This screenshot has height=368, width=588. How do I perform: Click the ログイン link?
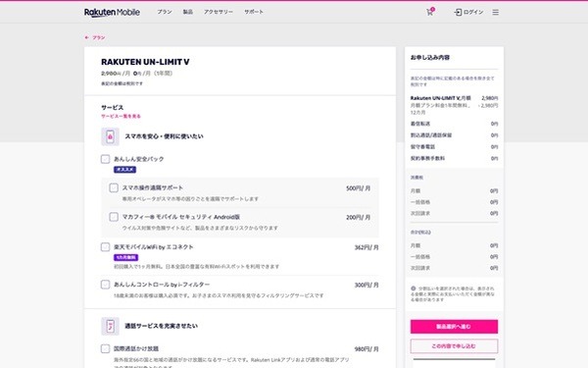click(x=473, y=13)
